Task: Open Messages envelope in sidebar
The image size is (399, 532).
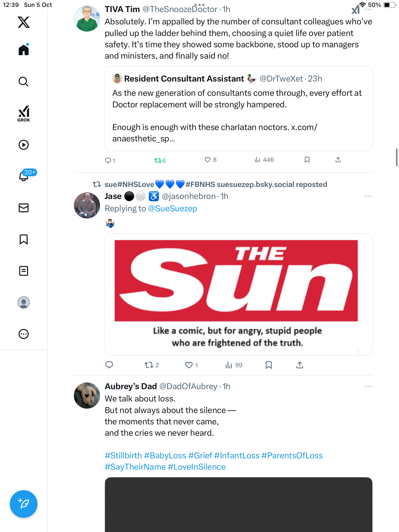Action: pyautogui.click(x=24, y=208)
